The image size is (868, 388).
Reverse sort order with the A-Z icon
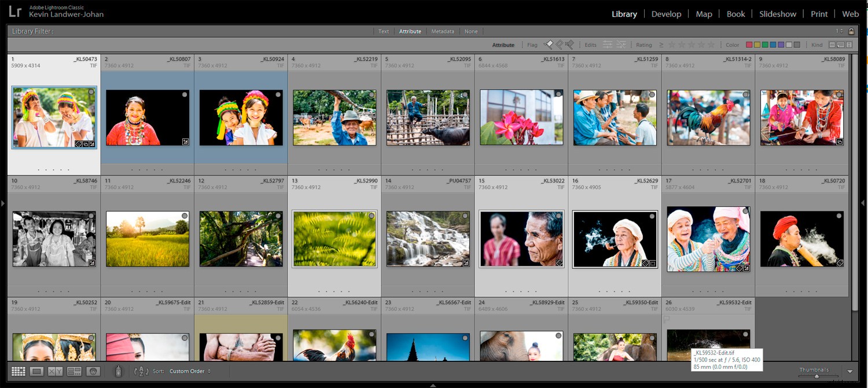pos(140,371)
